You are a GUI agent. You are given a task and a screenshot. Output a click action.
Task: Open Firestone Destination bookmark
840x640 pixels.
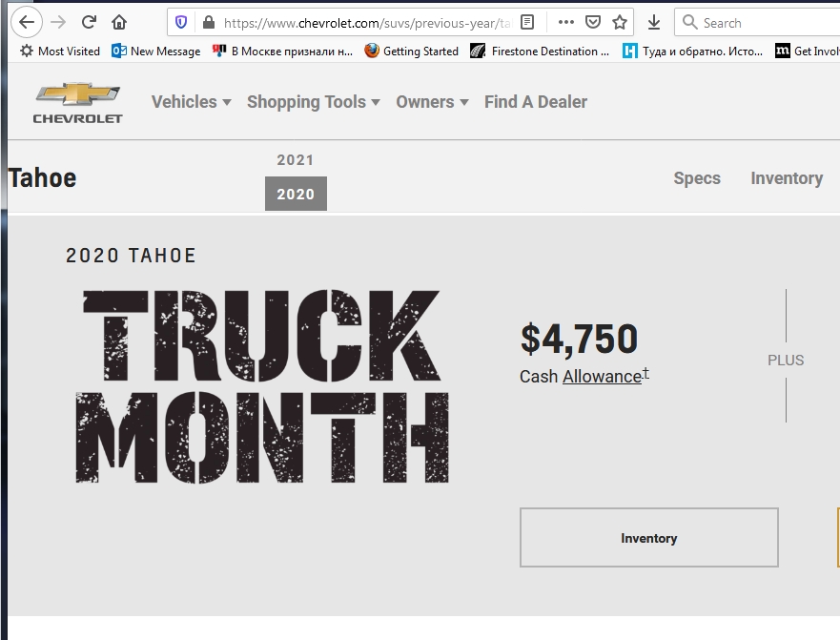[x=540, y=51]
